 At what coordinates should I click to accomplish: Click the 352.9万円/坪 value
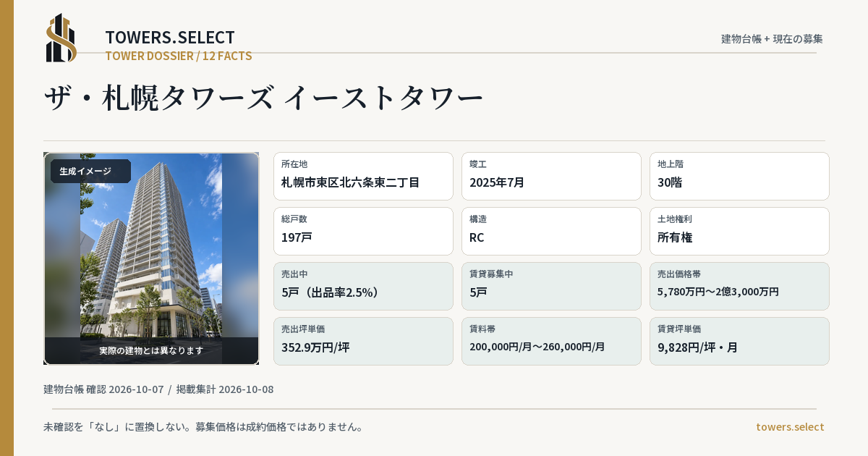click(315, 347)
